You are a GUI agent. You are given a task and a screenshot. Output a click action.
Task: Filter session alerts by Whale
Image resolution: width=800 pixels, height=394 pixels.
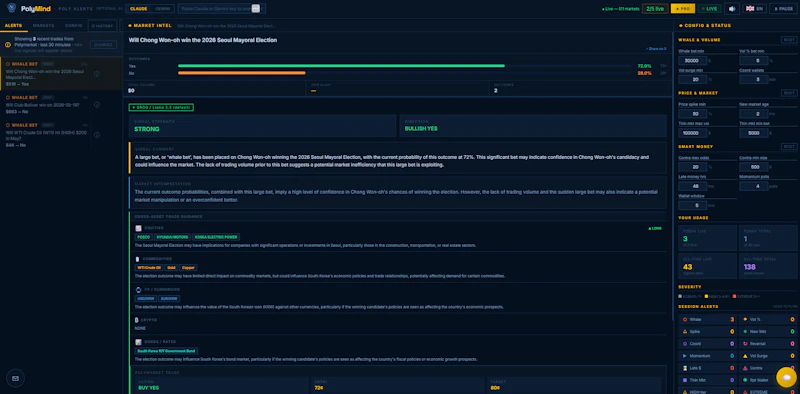click(707, 319)
